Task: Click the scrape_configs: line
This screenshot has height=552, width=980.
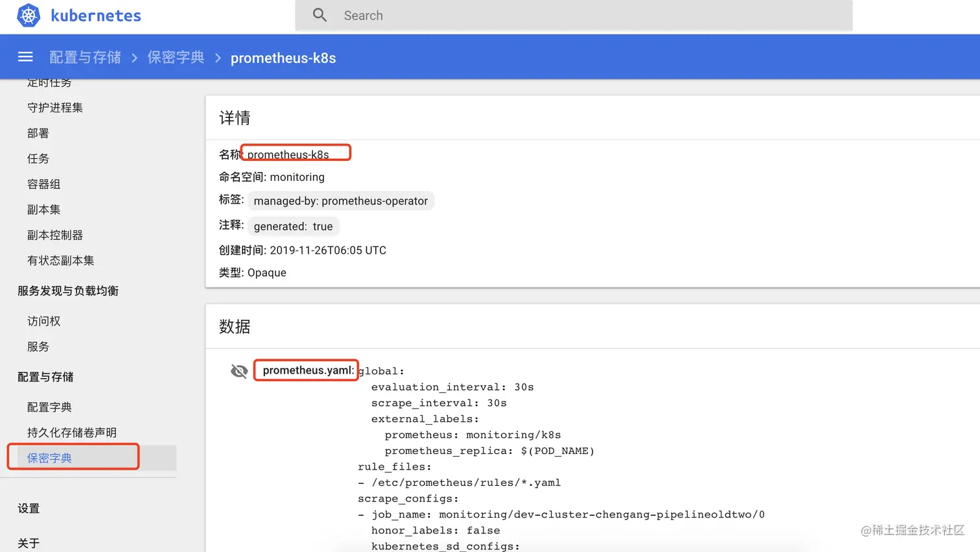Action: pyautogui.click(x=408, y=499)
